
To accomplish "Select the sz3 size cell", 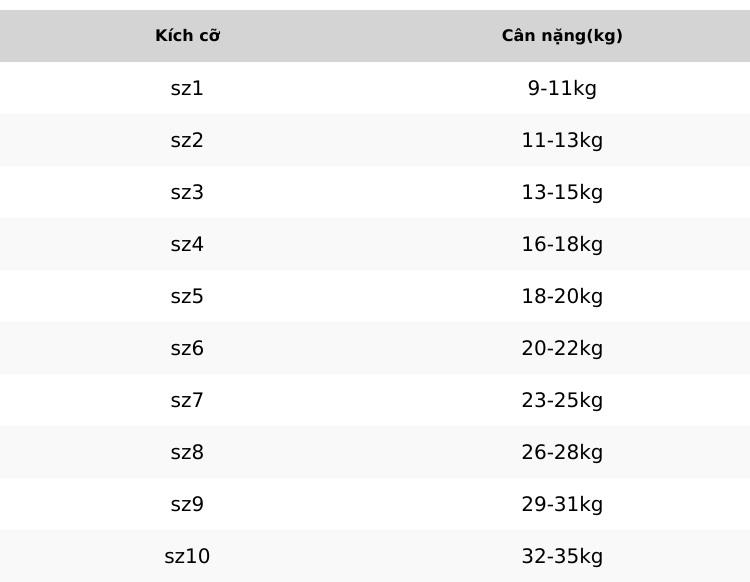I will (x=187, y=192).
